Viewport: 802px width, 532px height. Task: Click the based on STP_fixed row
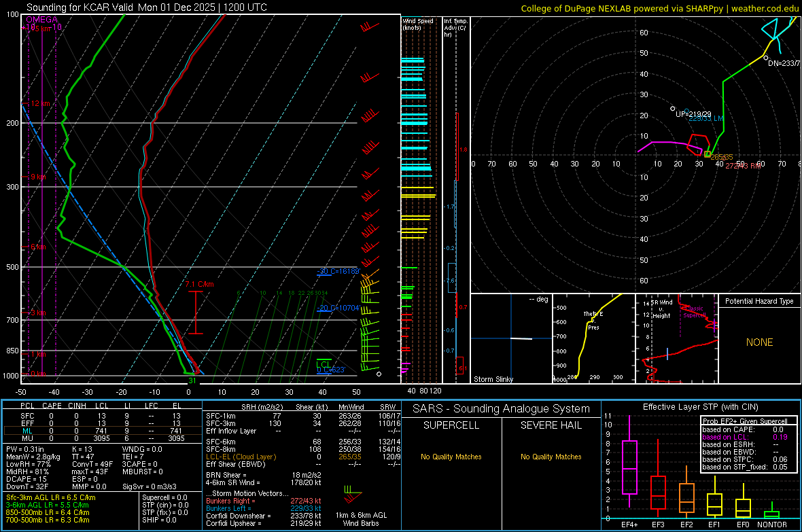coord(745,467)
